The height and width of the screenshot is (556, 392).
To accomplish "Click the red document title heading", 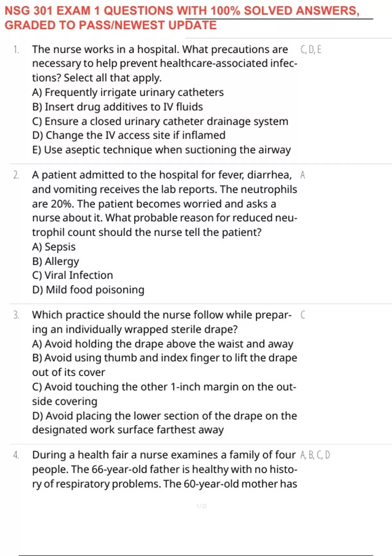I will click(182, 18).
